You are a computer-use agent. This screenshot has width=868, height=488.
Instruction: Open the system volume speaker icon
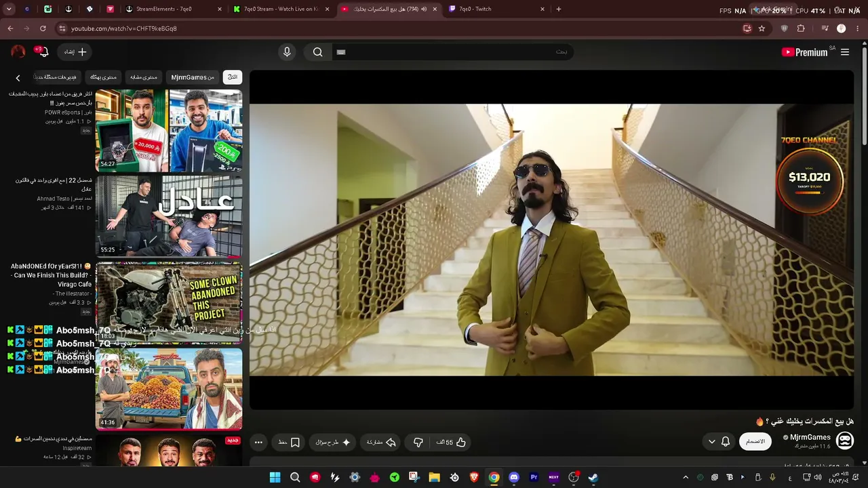(818, 477)
